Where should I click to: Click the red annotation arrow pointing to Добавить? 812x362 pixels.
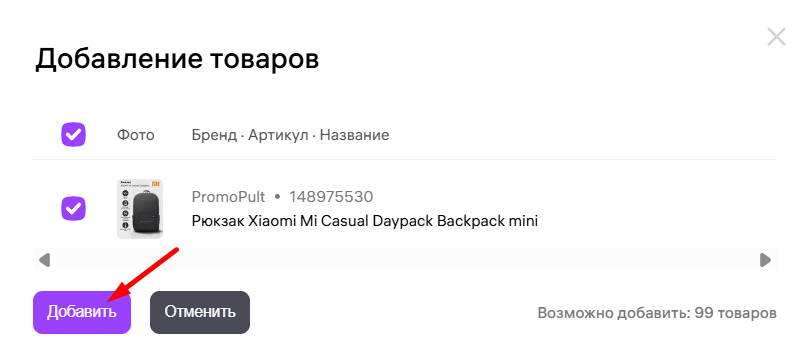click(143, 274)
